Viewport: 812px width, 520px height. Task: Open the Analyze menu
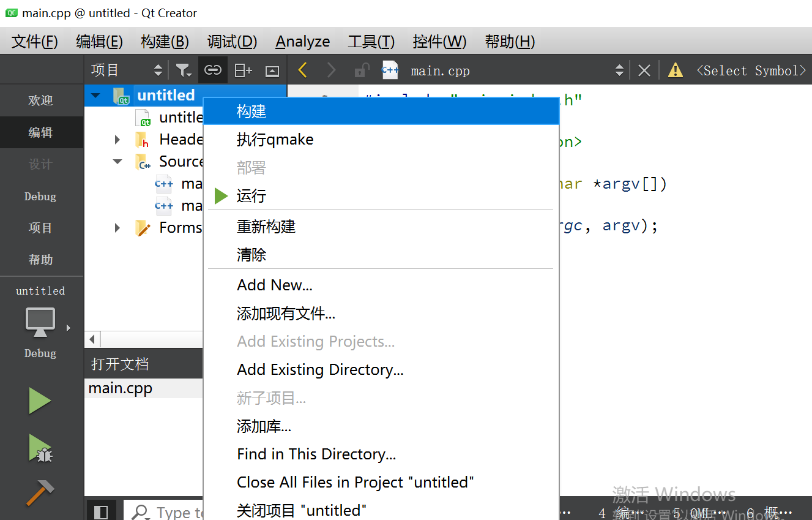click(303, 42)
